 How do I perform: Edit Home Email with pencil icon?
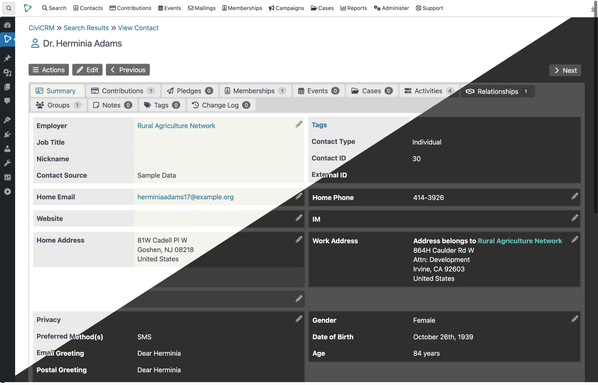click(x=299, y=196)
